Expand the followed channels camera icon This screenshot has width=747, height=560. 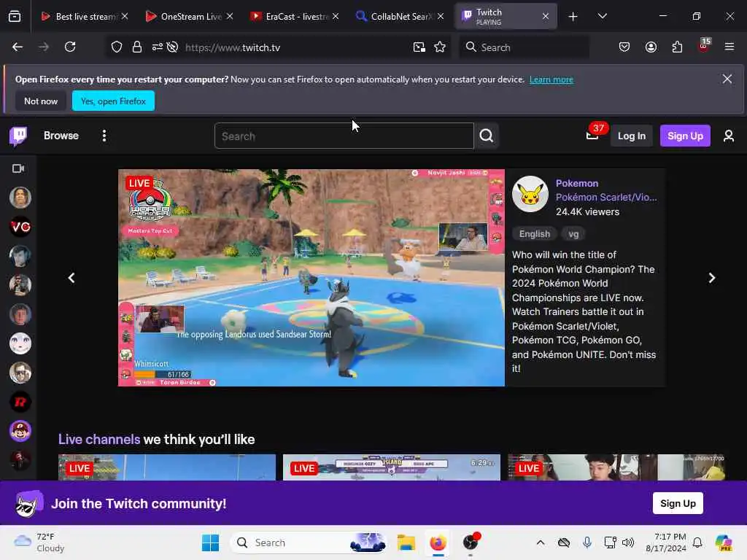(x=18, y=168)
